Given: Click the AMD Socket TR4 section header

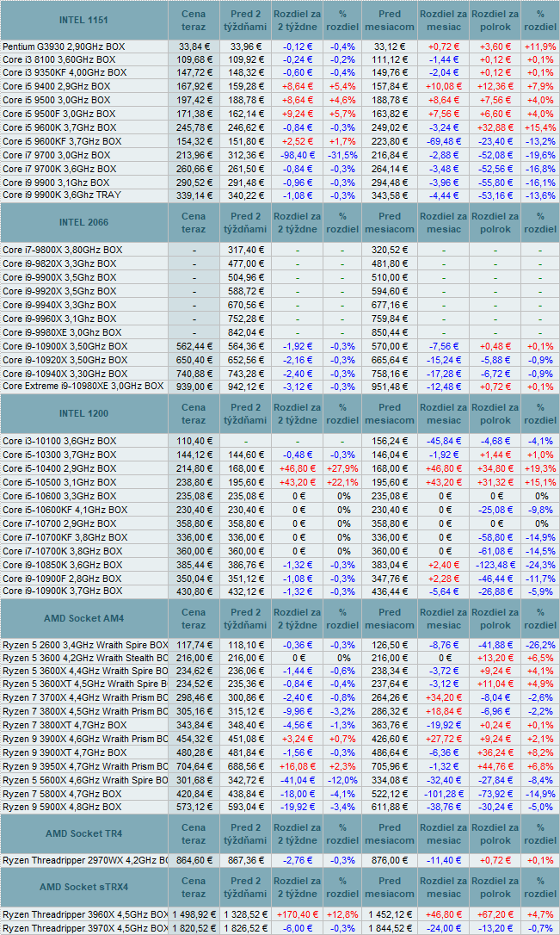Looking at the screenshot, I should [84, 833].
